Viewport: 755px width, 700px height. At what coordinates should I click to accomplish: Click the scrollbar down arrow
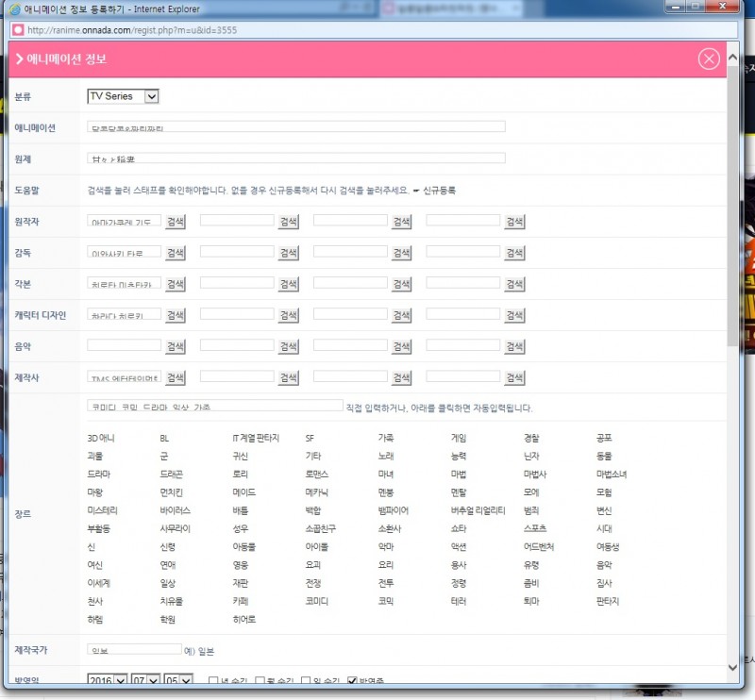[x=732, y=667]
